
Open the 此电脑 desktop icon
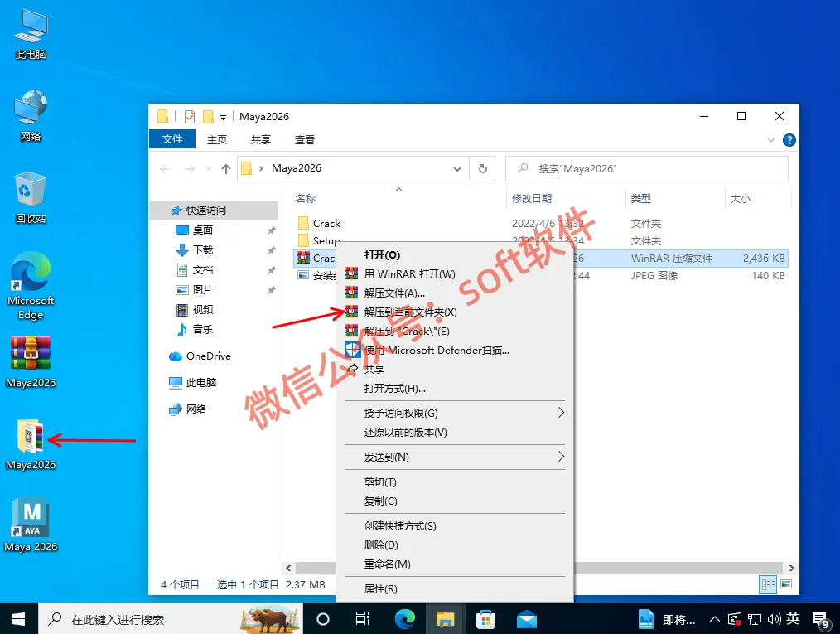click(x=31, y=34)
